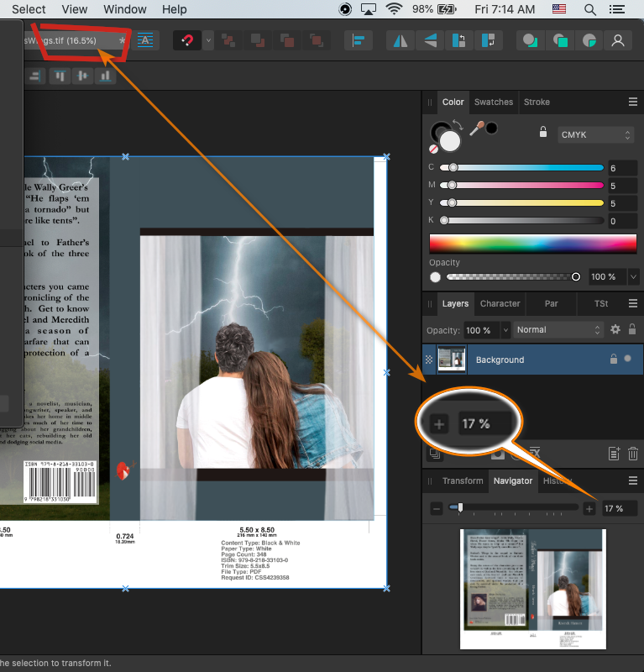Open the CMYK color model dropdown

(595, 134)
